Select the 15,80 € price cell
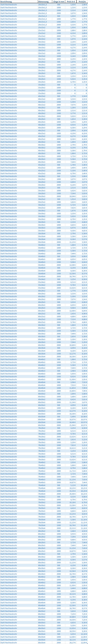Image resolution: width=88 pixels, height=644 pixels. pos(71,391)
